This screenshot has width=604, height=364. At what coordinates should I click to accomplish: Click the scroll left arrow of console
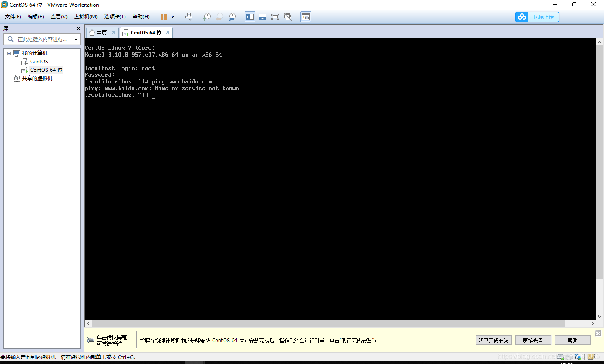click(x=88, y=323)
